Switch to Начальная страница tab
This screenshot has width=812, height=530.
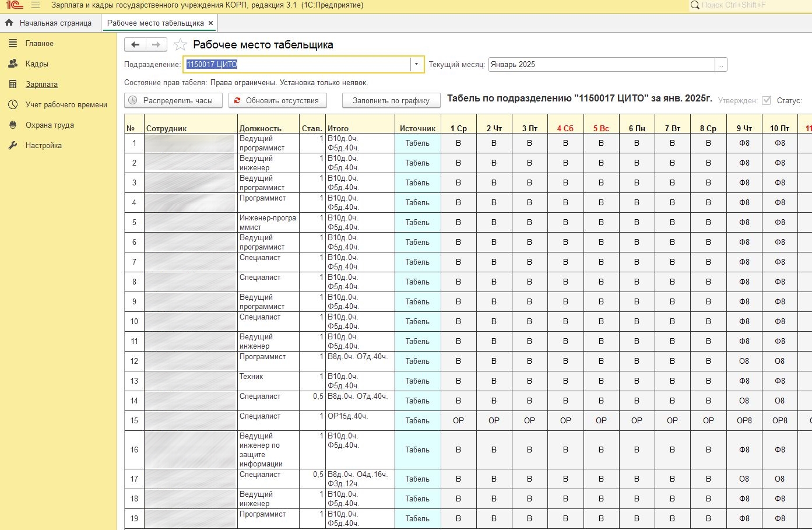[55, 23]
